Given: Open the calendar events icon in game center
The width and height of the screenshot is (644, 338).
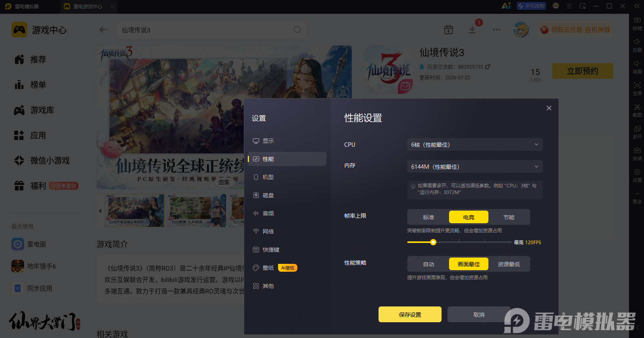Looking at the screenshot, I should [x=449, y=30].
